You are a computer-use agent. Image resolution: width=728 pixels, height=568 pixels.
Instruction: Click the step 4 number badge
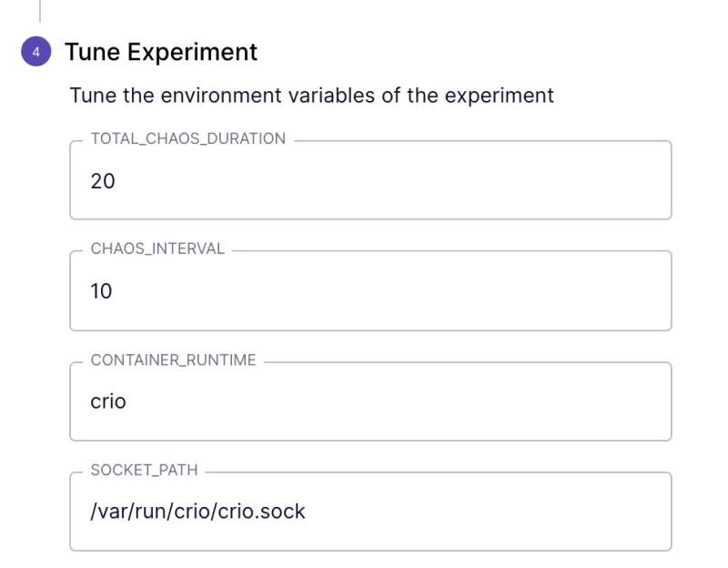[x=36, y=52]
